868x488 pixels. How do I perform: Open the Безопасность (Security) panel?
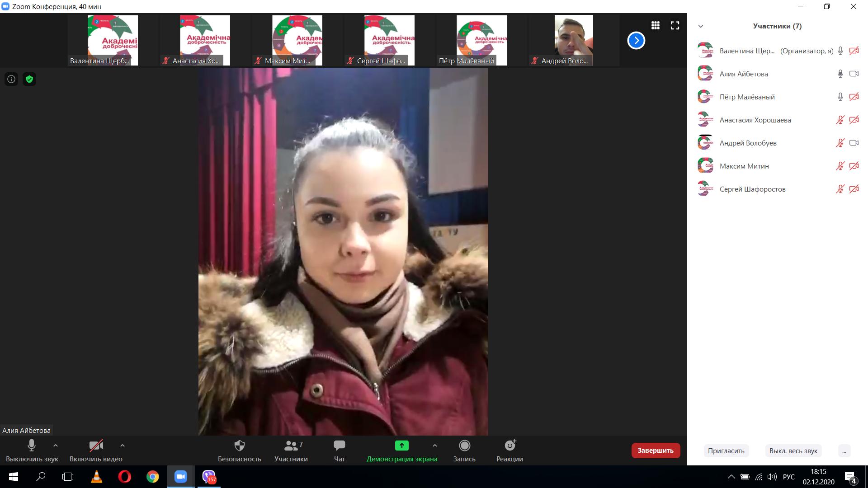pyautogui.click(x=239, y=450)
